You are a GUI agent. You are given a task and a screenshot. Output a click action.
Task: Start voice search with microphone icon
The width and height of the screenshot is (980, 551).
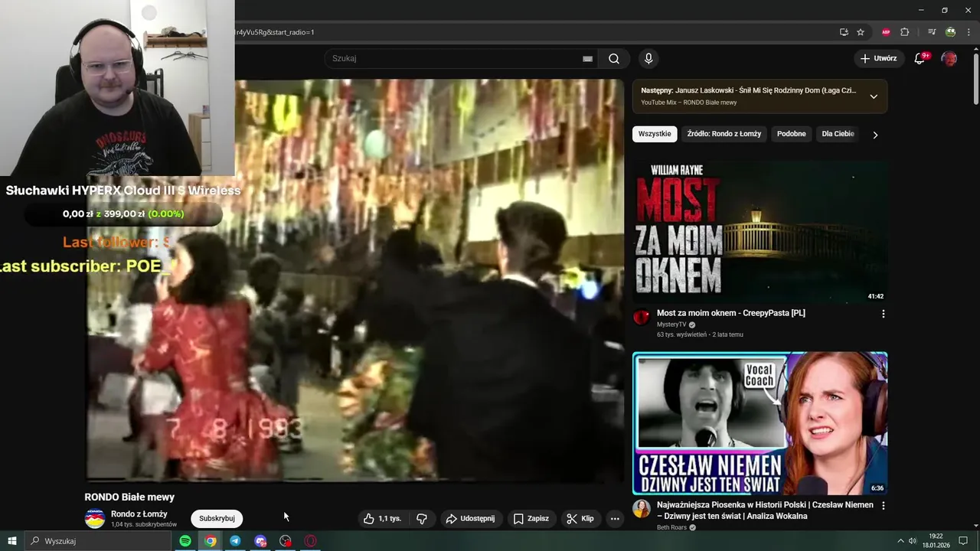(x=648, y=58)
